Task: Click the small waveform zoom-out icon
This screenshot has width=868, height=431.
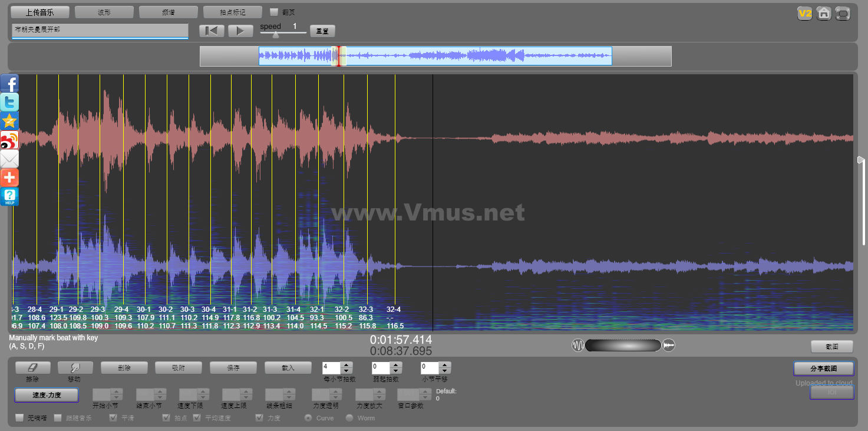Action: (x=578, y=346)
